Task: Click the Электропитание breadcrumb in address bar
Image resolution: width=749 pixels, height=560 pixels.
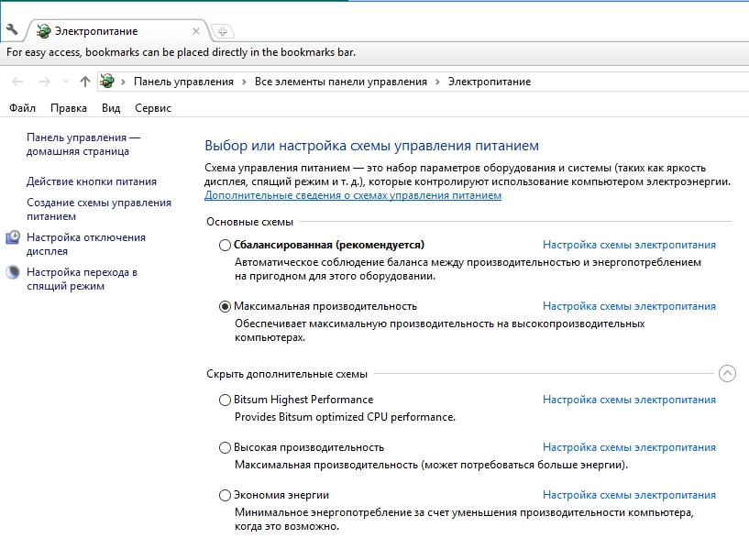Action: point(489,82)
